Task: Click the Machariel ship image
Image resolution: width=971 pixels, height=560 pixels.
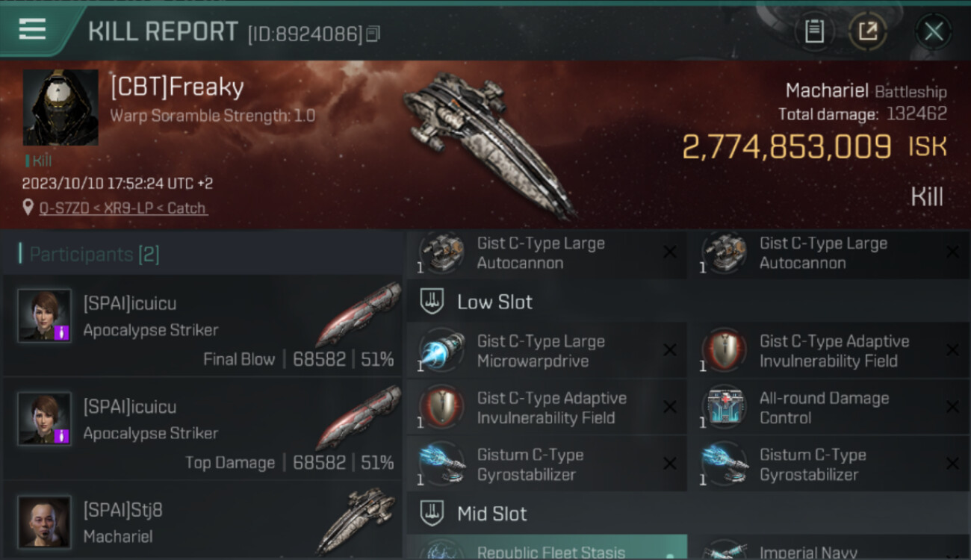Action: point(489,144)
